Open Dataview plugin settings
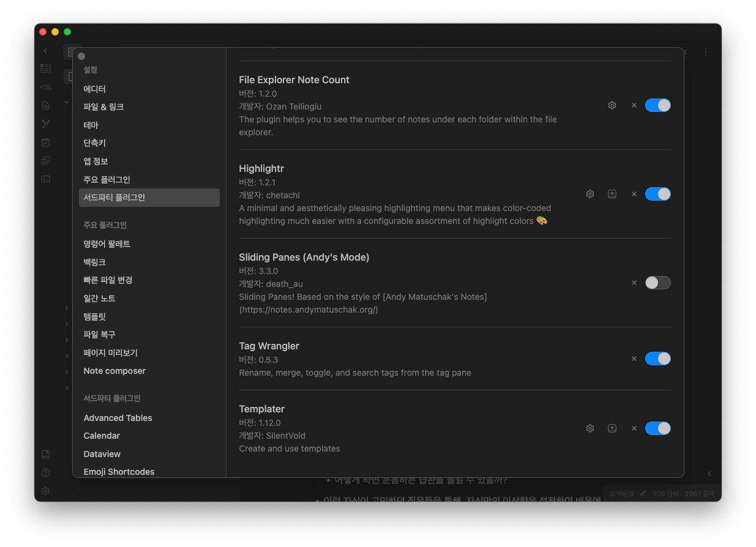The height and width of the screenshot is (547, 756). [149, 454]
